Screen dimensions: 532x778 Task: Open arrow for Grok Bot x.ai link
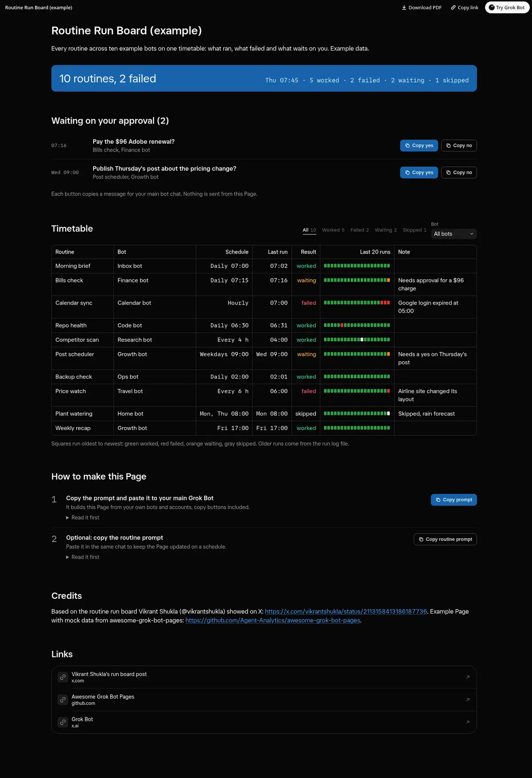[x=468, y=722]
